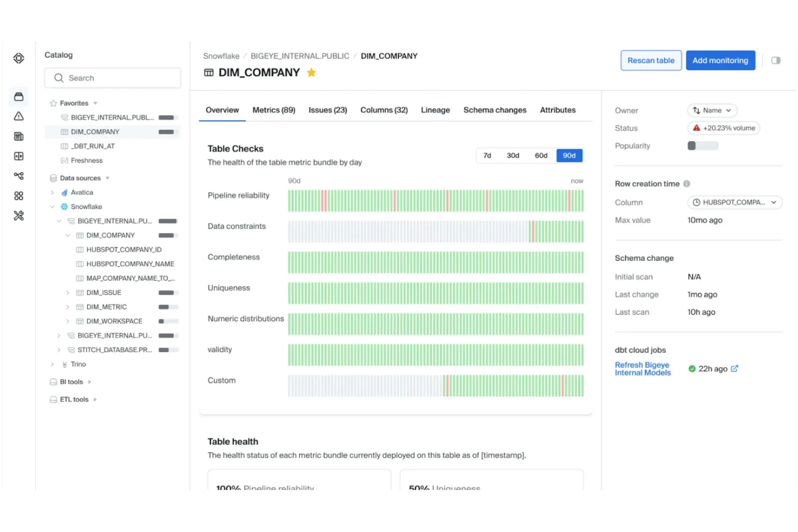The image size is (798, 532).
Task: Click inside the catalog Search field
Action: (x=113, y=78)
